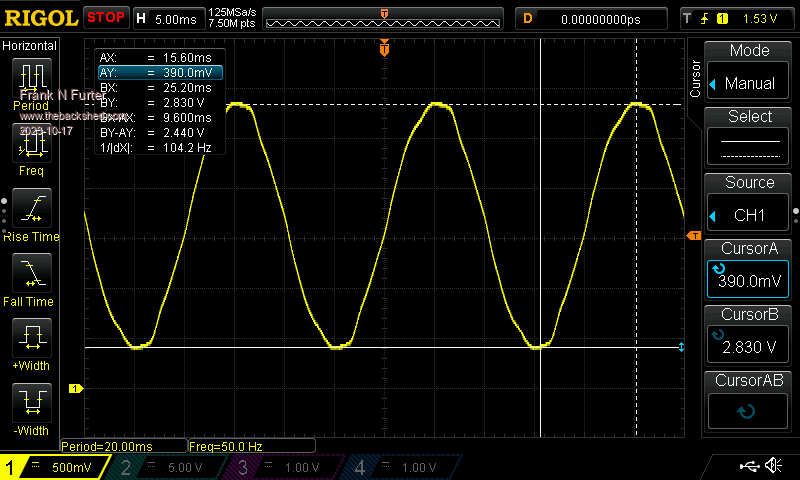The height and width of the screenshot is (480, 800).
Task: Select the -Width measurement icon
Action: [x=31, y=405]
